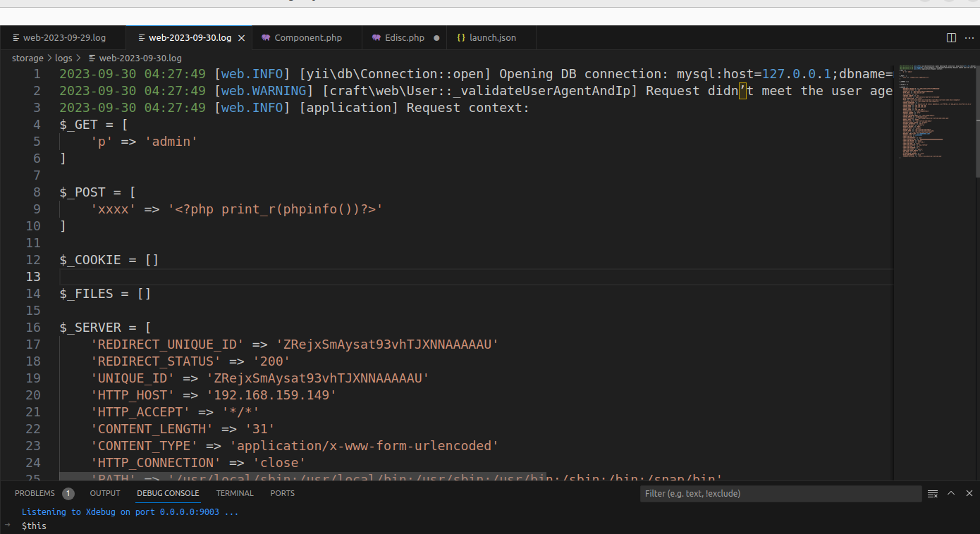
Task: Click the unsaved dot on Edisc.php tab
Action: pos(436,38)
